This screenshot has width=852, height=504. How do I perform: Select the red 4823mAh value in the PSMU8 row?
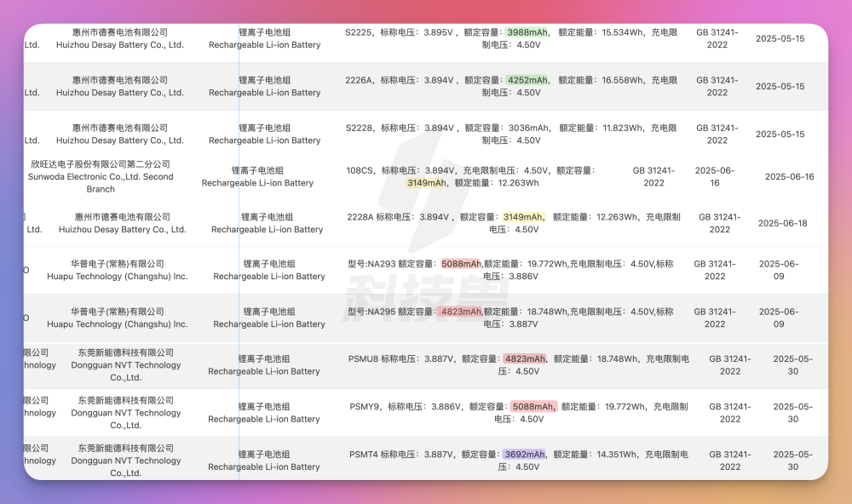tap(525, 359)
